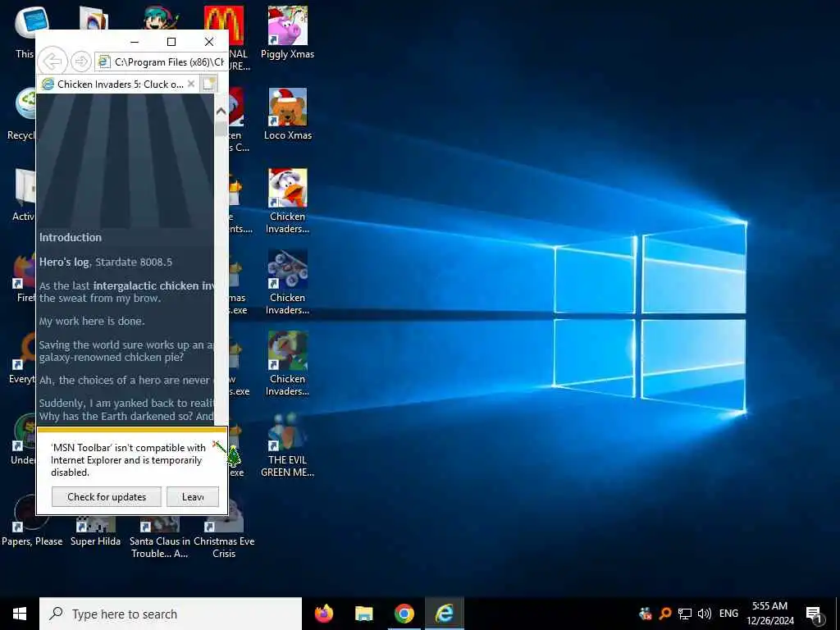Click the first tray icon left of Everything
Screen dimensions: 840x630
click(x=646, y=614)
